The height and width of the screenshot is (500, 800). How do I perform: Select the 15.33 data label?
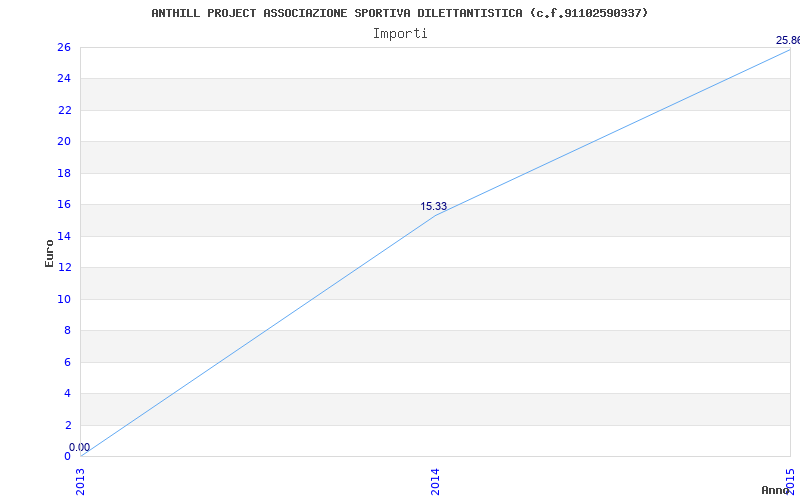[434, 207]
